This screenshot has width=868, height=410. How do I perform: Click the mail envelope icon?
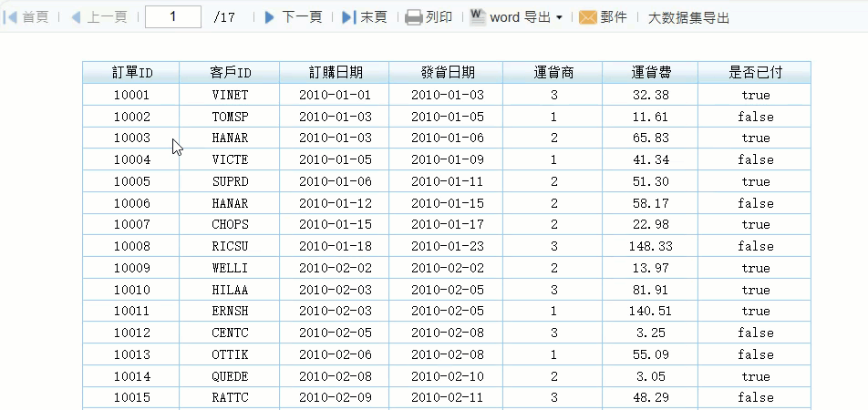[x=587, y=17]
